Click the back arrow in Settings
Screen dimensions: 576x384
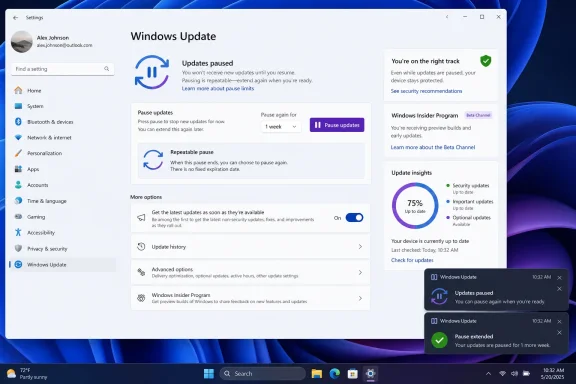pos(15,18)
